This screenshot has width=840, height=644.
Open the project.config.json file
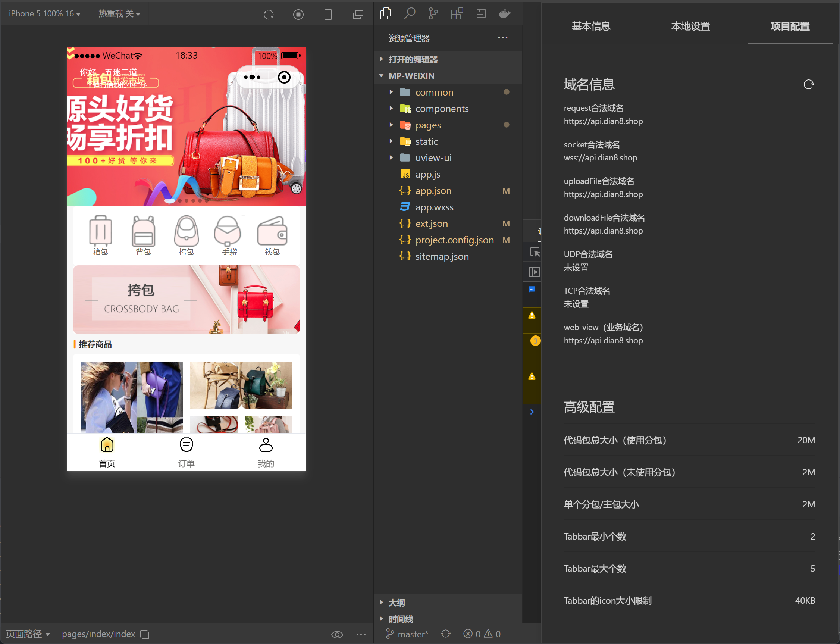(x=454, y=240)
